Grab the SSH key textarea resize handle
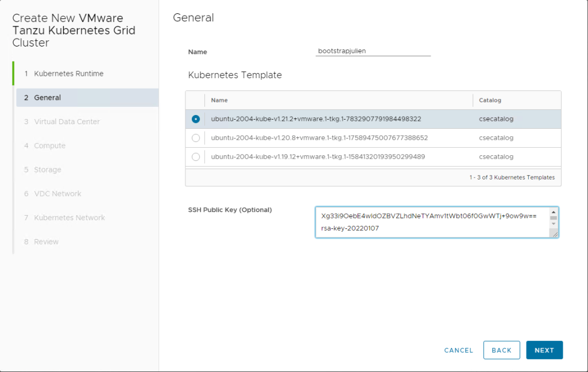Screen dimensions: 588x372 tap(555, 234)
